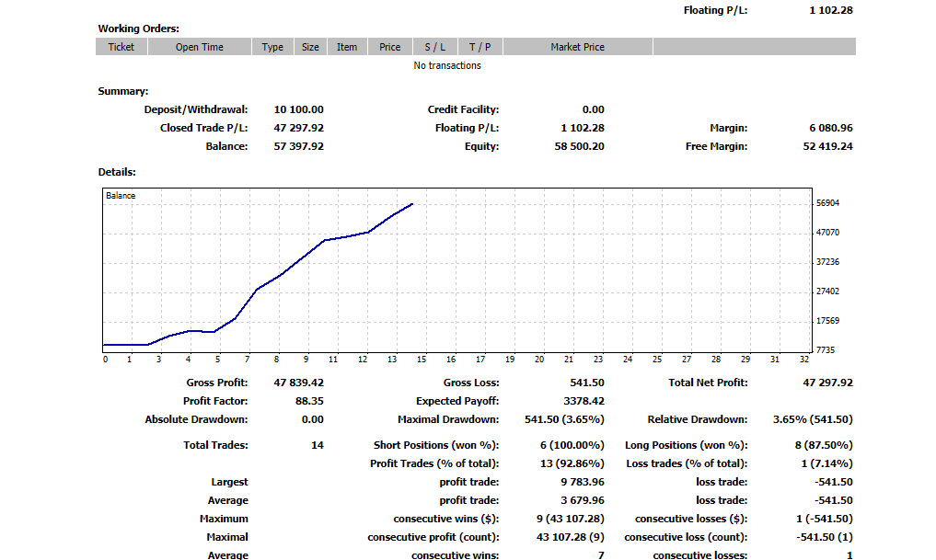Select consecutive losses value 1 (-541.50)
The width and height of the screenshot is (936, 560).
[825, 520]
